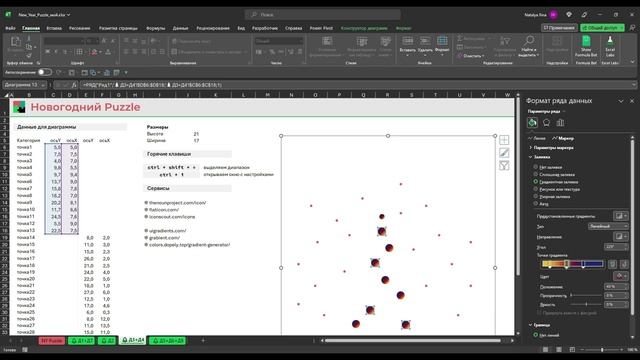Open the Вставка ribbon tab
The image size is (640, 360).
click(54, 28)
